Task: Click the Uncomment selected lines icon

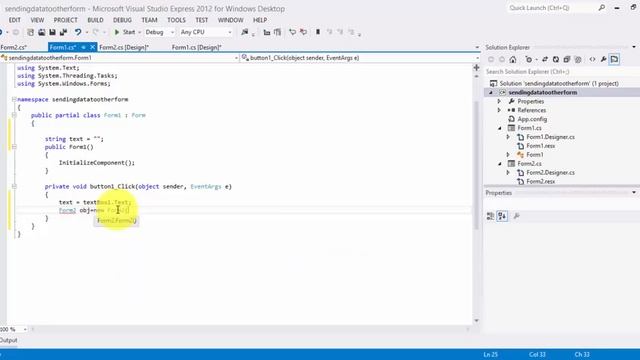Action: pyautogui.click(x=303, y=32)
